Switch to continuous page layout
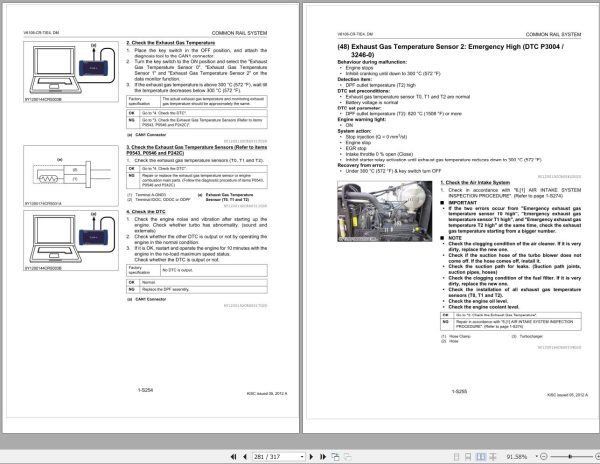The image size is (600, 464). pos(468,457)
